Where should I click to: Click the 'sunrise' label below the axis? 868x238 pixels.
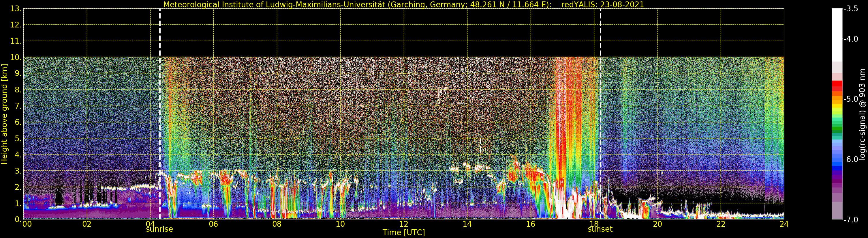[159, 229]
